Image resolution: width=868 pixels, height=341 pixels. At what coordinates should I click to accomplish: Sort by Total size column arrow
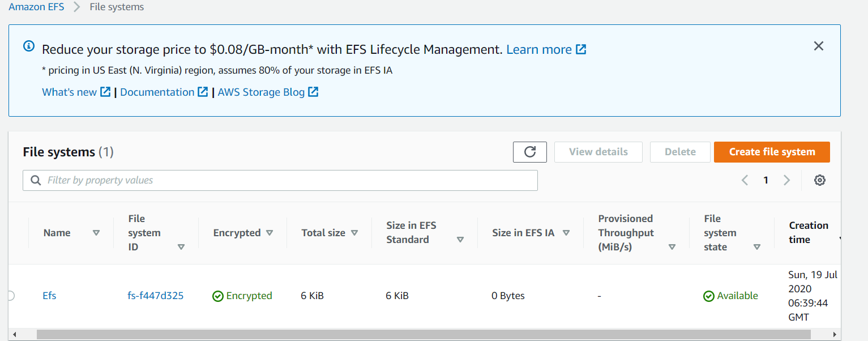click(x=354, y=233)
